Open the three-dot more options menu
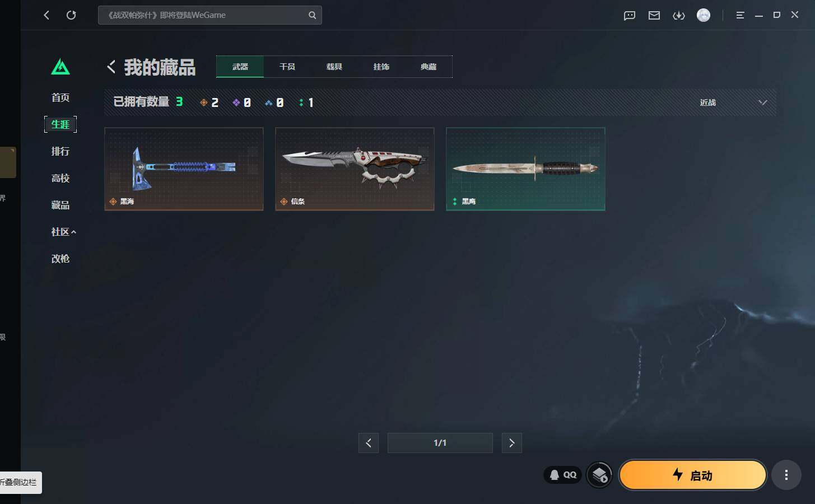Screen dimensions: 815x504 coord(786,475)
